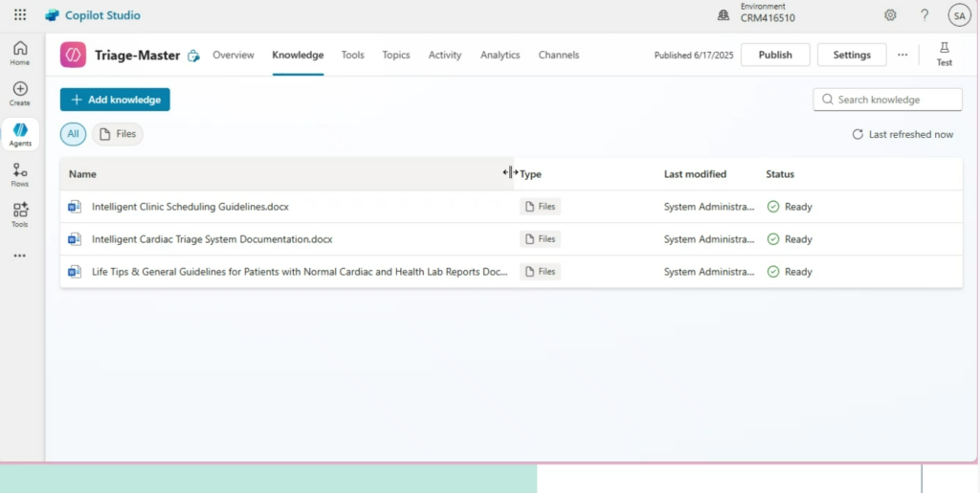Open the help question mark icon
980x493 pixels.
(924, 15)
